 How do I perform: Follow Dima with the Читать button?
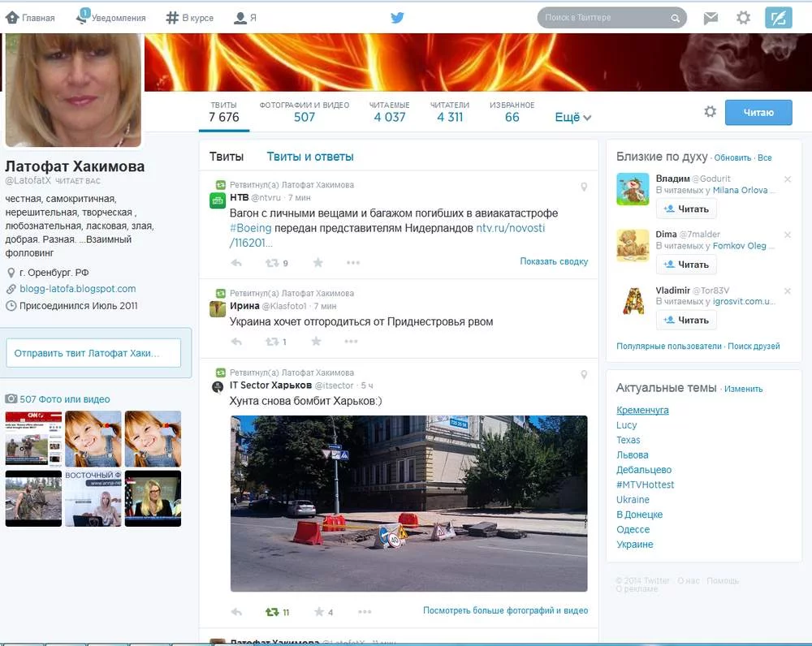pyautogui.click(x=686, y=265)
